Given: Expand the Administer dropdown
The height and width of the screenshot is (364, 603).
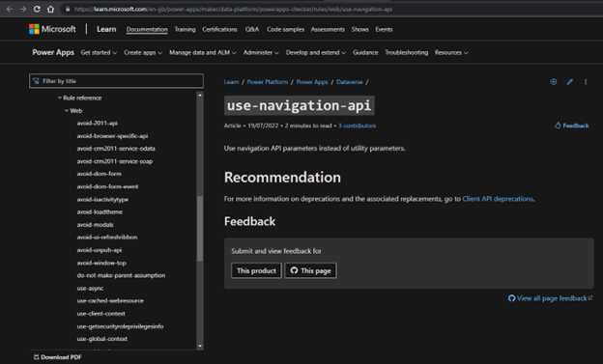Looking at the screenshot, I should point(261,53).
